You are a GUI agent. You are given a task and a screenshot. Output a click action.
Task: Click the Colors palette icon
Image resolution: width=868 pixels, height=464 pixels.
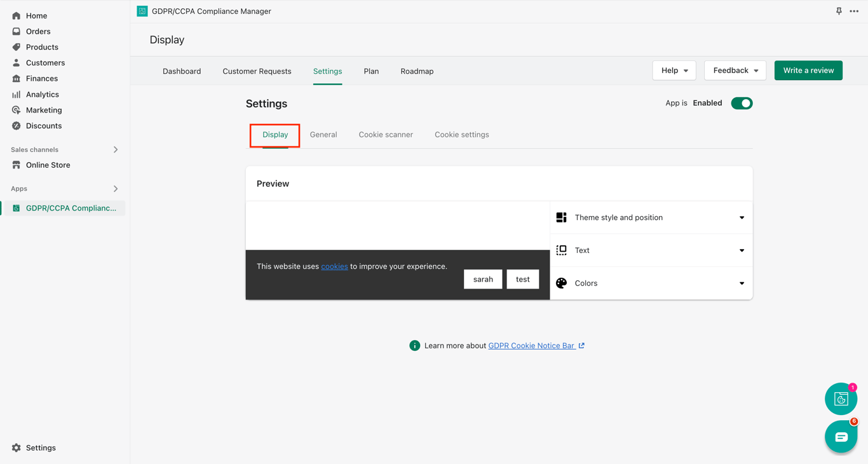tap(562, 283)
